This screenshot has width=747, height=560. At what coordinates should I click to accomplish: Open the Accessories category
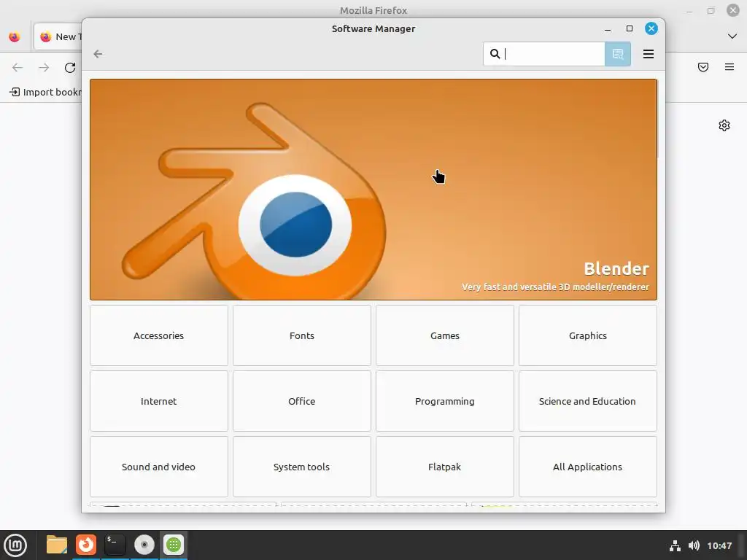[x=158, y=335]
